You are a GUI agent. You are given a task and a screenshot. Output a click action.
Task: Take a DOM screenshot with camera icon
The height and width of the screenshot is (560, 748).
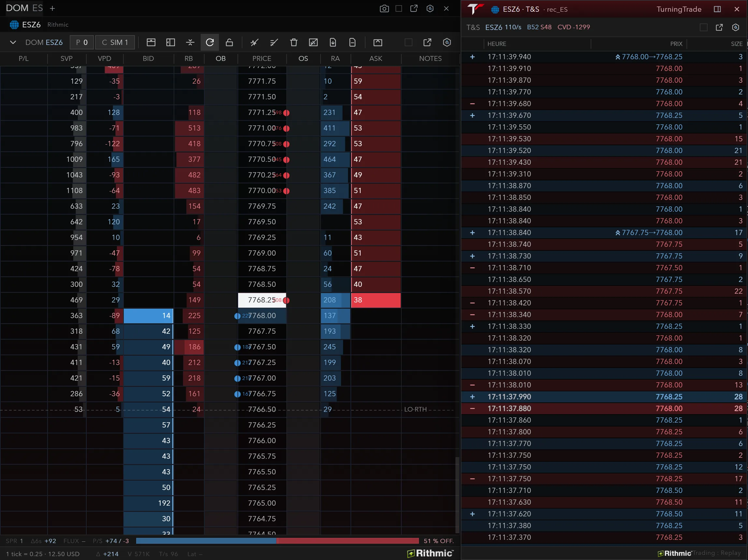(384, 8)
